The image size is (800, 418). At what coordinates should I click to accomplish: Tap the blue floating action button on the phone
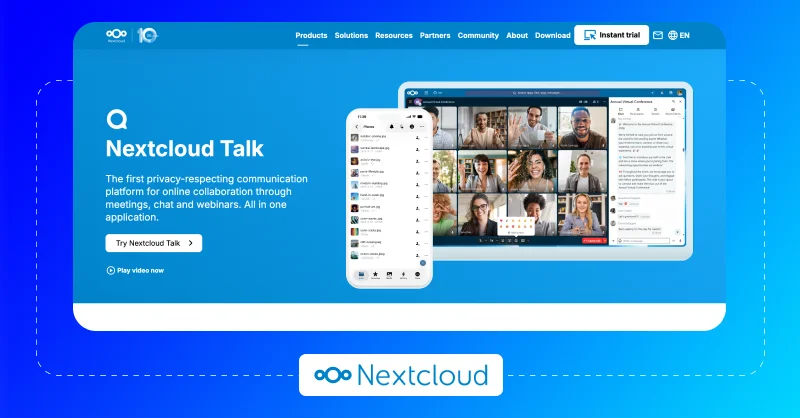click(x=422, y=263)
